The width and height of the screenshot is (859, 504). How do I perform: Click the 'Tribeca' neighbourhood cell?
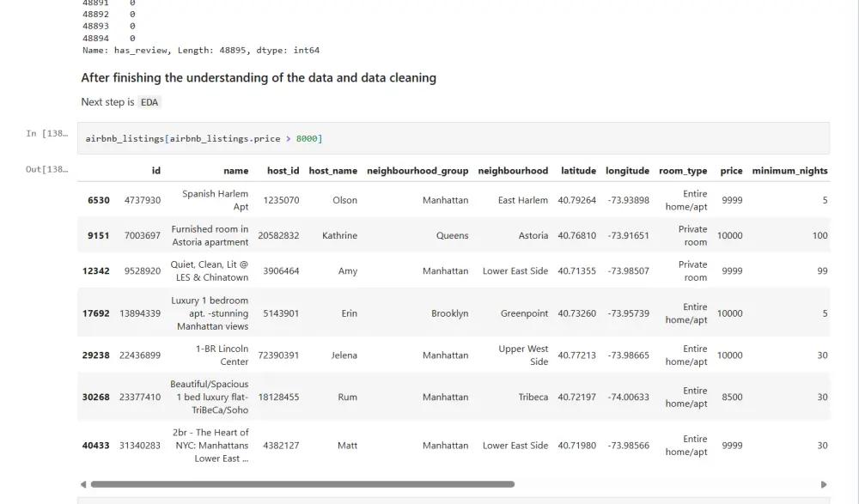(533, 398)
